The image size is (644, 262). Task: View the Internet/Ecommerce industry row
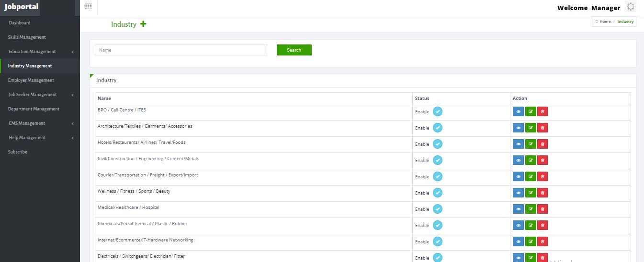tap(518, 241)
